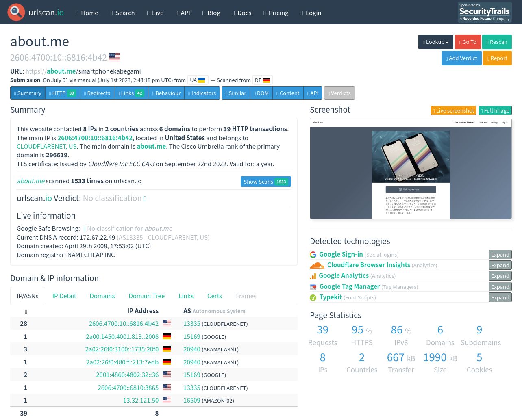This screenshot has width=522, height=420.
Task: Click the Rescan button
Action: tap(497, 42)
